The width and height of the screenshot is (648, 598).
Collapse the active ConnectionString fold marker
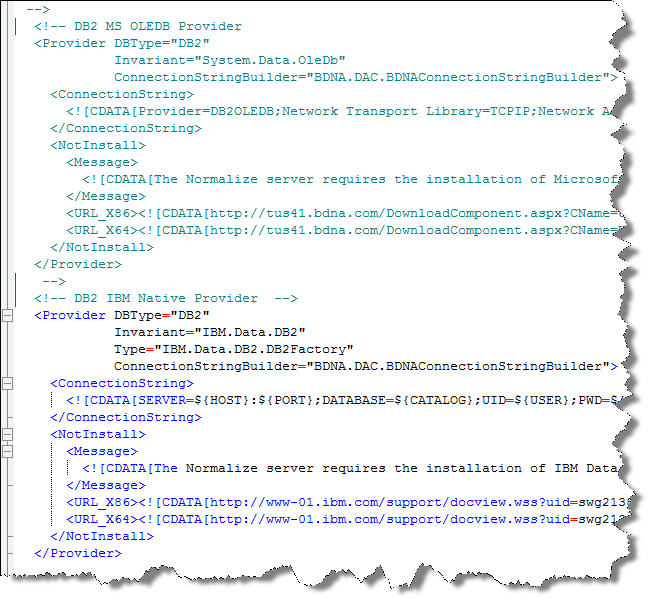[7, 384]
